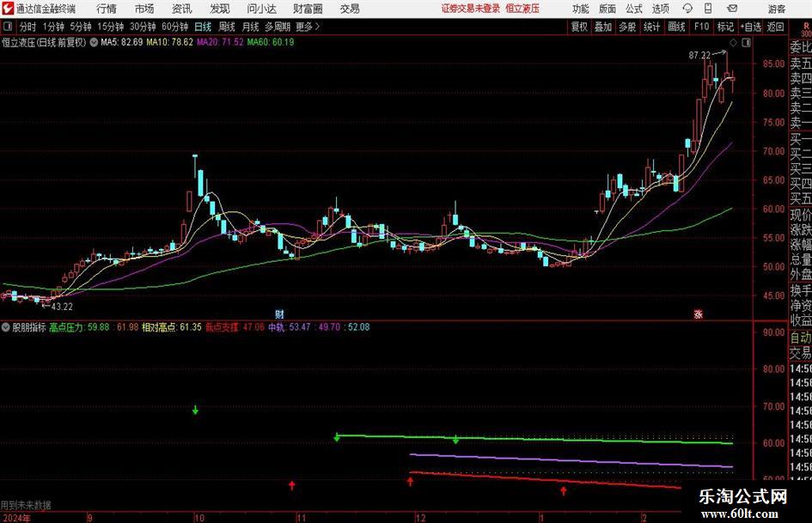Screen dimensions: 812x523
Task: Click the 复权 toolbar button
Action: [579, 27]
